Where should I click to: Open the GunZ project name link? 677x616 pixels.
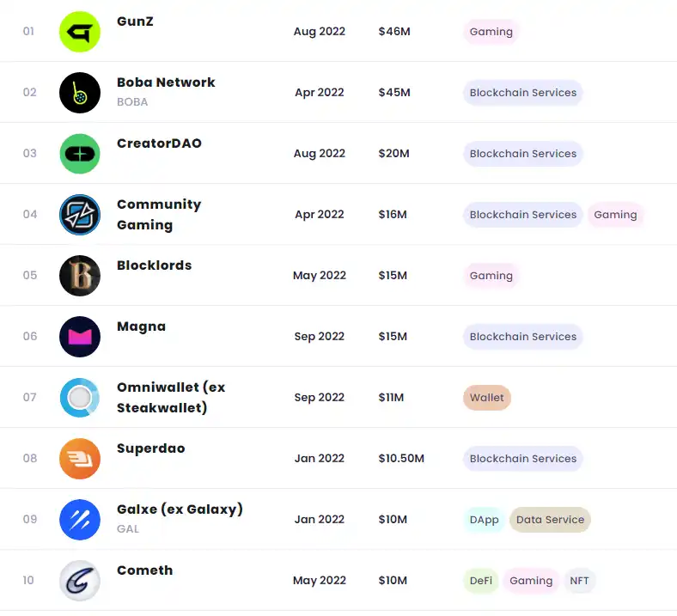(x=135, y=21)
